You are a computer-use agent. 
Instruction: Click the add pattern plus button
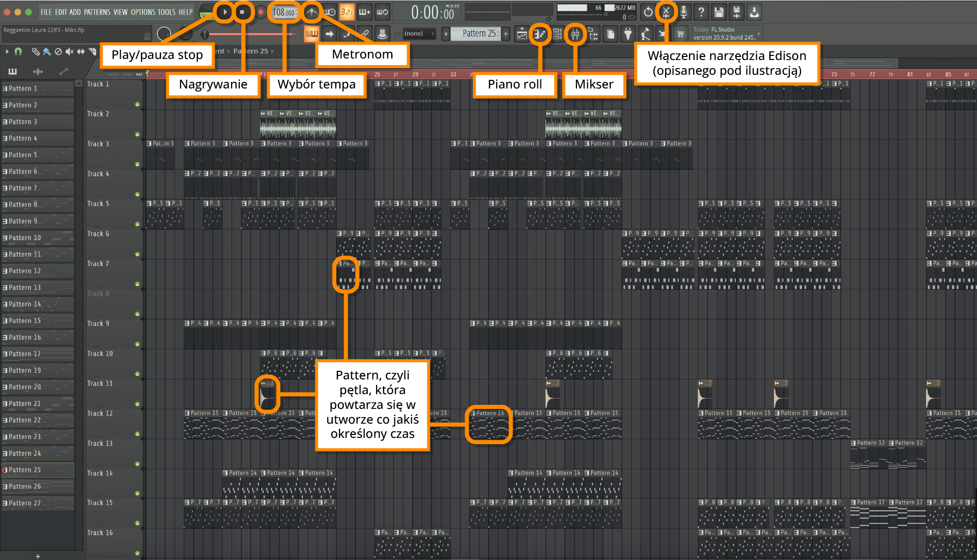(506, 34)
